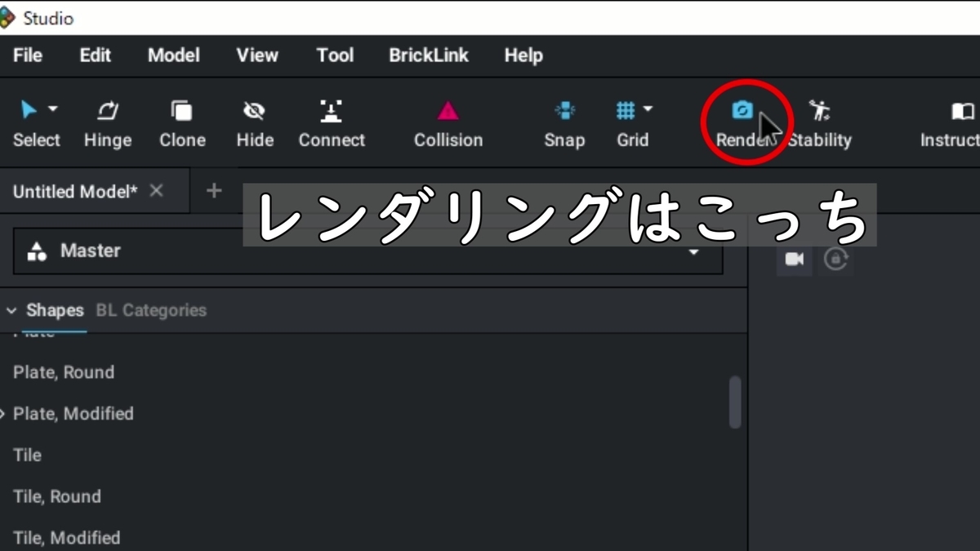
Task: Open the Select tool dropdown arrow
Action: [53, 109]
